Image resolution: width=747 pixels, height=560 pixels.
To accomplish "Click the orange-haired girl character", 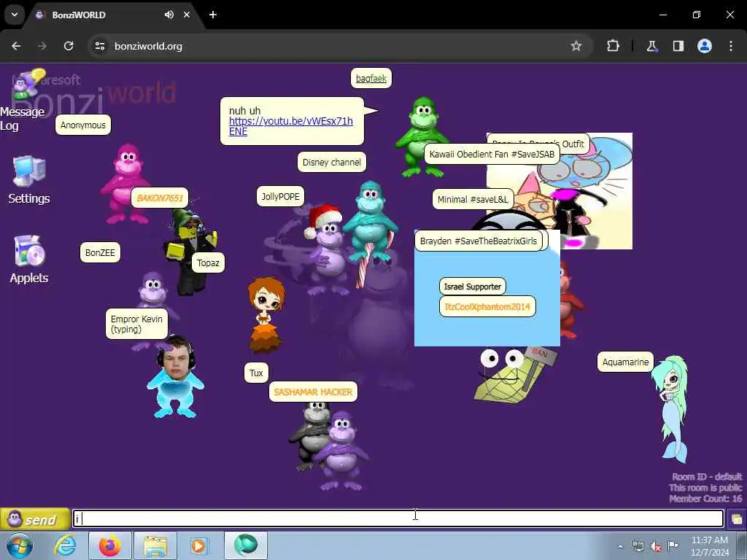I will [266, 314].
